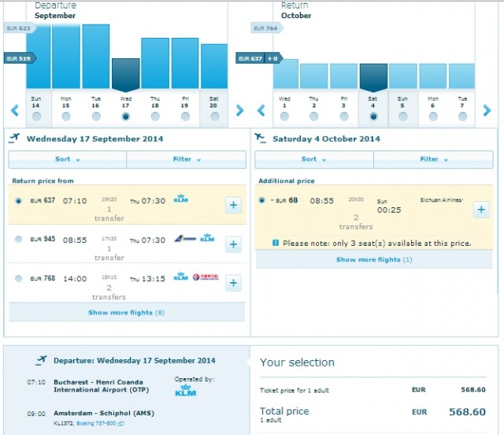The height and width of the screenshot is (435, 504).
Task: Show more return flights (1)
Action: 374,259
